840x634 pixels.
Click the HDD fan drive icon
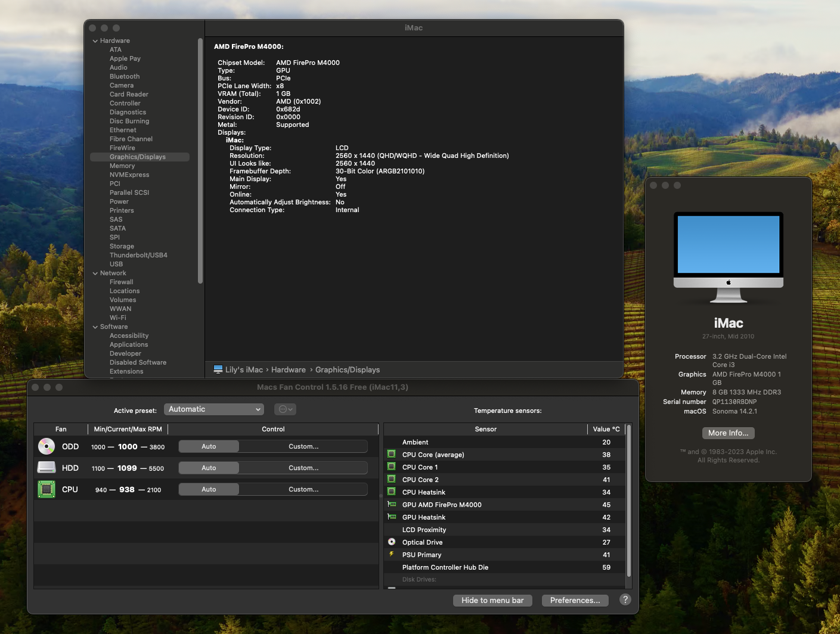[46, 468]
